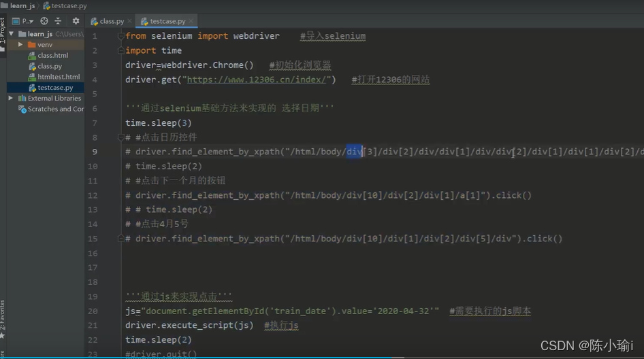Click the # time.sleep(2) comment on line 10
The height and width of the screenshot is (359, 644).
tap(164, 166)
